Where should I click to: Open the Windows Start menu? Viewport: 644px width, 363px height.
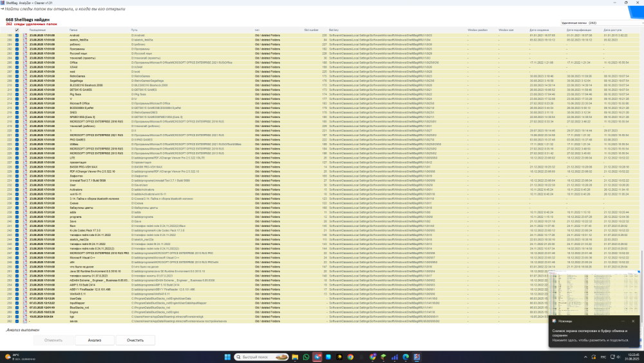(227, 357)
